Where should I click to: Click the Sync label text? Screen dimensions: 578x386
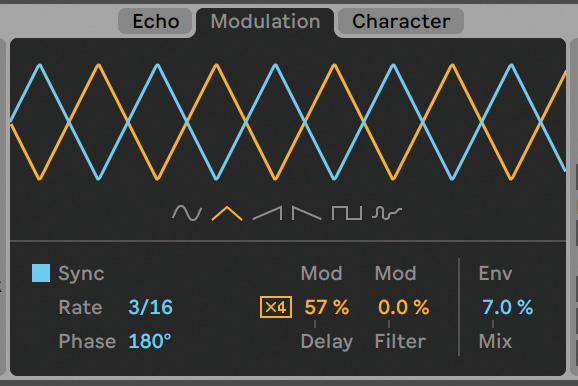coord(81,273)
